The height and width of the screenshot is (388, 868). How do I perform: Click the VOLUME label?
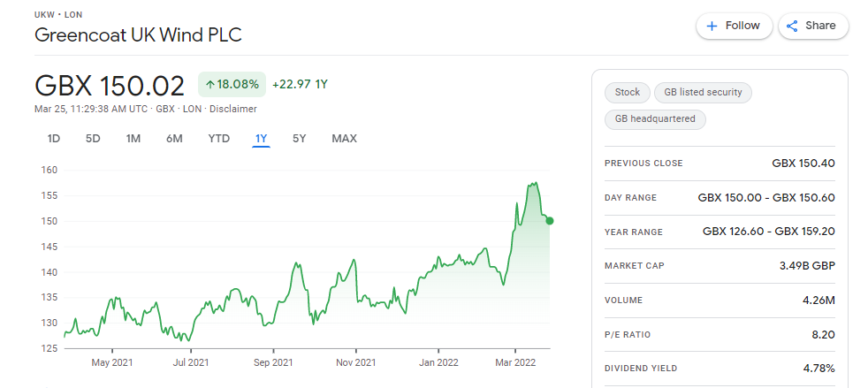click(x=623, y=301)
